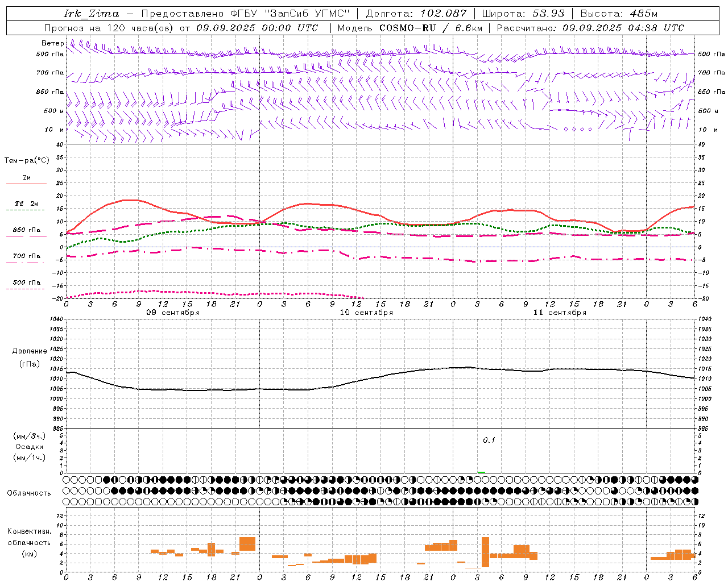Screen dimensions: 728x582
Task: Click the "Ветер" wind panel label
Action: click(52, 43)
